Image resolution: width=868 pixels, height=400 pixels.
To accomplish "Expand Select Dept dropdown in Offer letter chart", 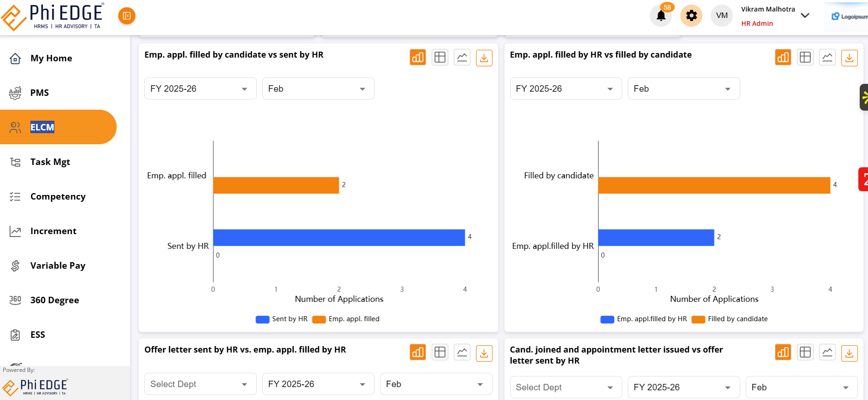I will pos(200,384).
